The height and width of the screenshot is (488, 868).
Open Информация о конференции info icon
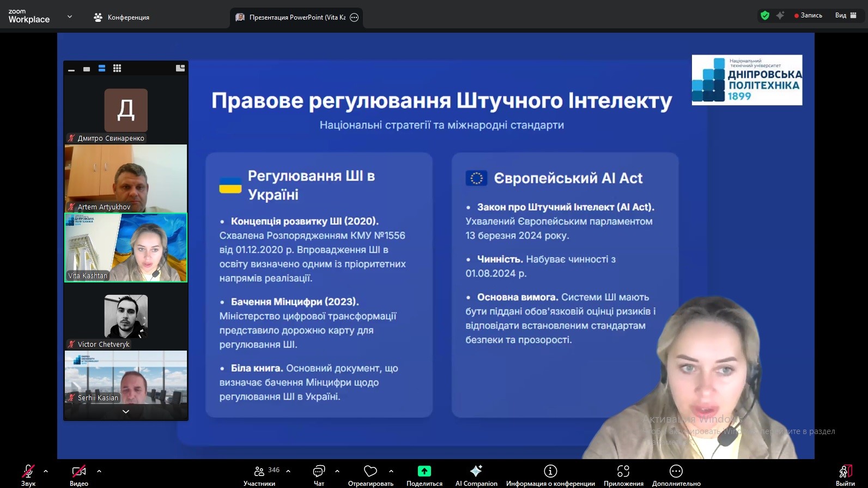tap(550, 472)
